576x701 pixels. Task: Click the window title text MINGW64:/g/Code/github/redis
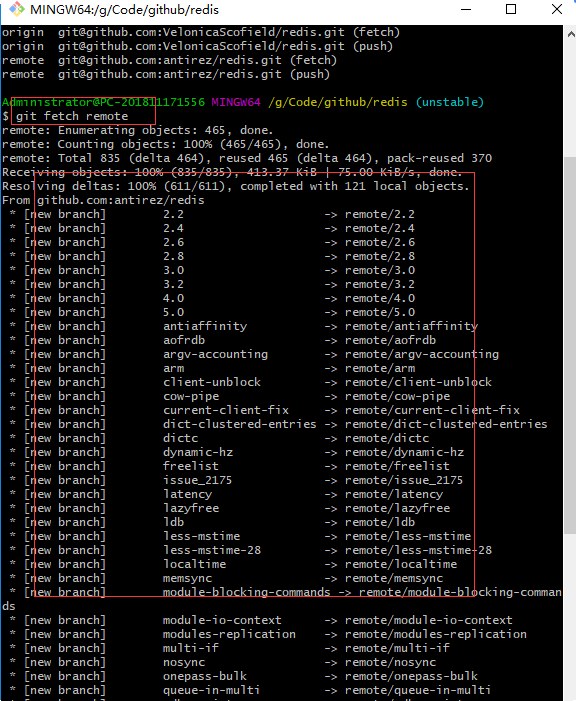[x=124, y=9]
